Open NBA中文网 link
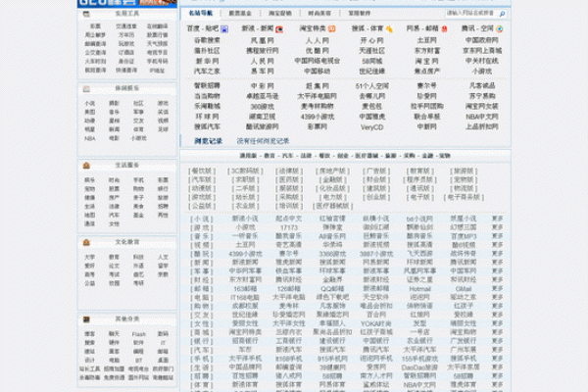 click(x=481, y=117)
